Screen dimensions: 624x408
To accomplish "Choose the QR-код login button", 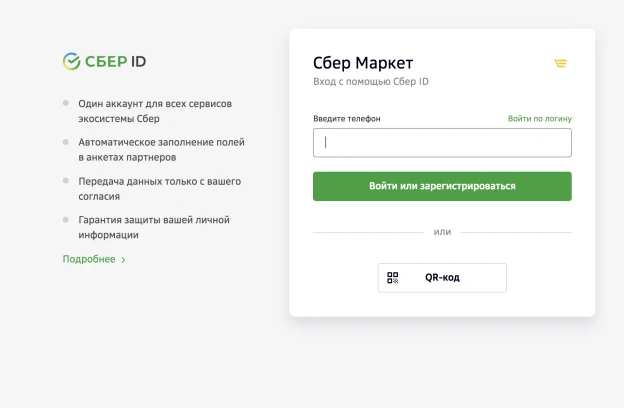I will (442, 278).
